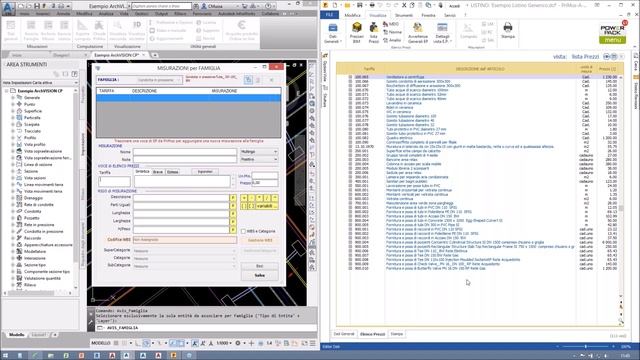640x360 pixels.
Task: Select Rete in pressione tree item
Action: pyautogui.click(x=38, y=224)
